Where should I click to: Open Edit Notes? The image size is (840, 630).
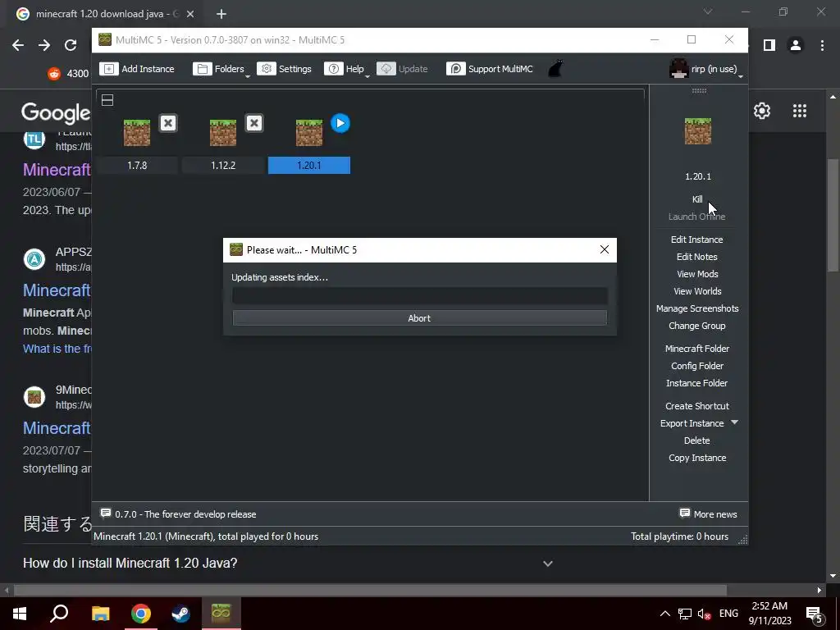click(x=696, y=257)
